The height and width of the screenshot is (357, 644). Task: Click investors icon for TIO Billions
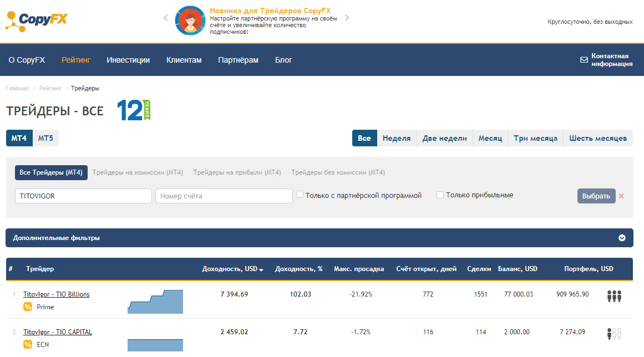[x=614, y=296]
